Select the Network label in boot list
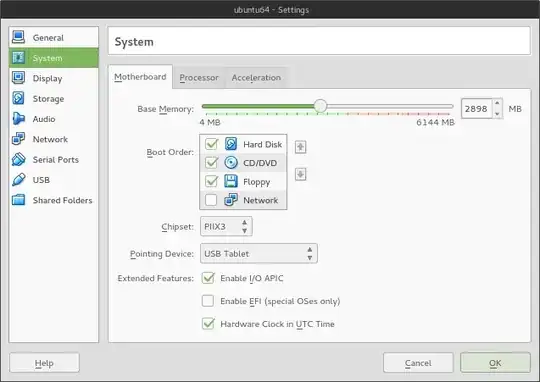Image resolution: width=540 pixels, height=382 pixels. point(261,200)
